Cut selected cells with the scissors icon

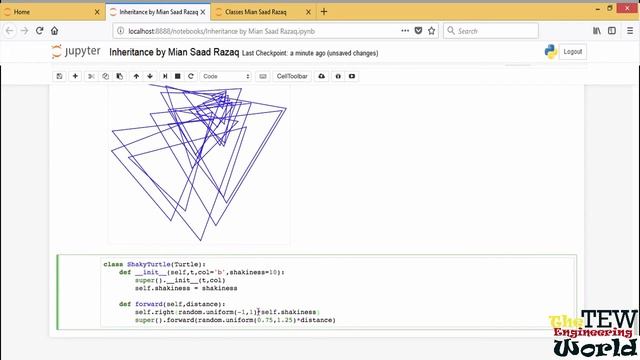(91, 76)
